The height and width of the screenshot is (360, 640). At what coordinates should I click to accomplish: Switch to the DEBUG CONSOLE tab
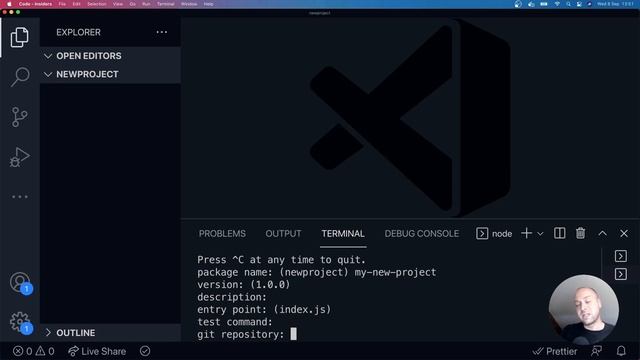pos(422,233)
